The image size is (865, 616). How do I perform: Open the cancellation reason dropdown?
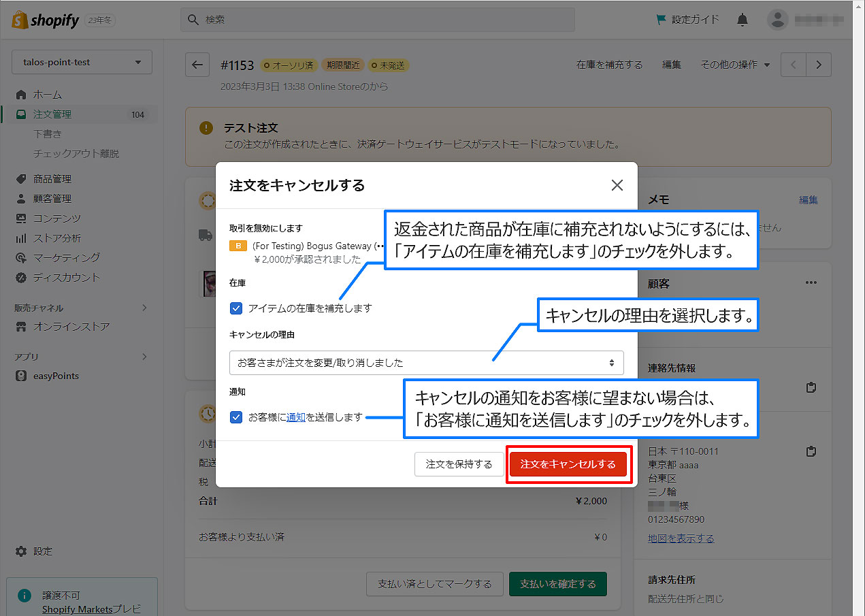426,363
